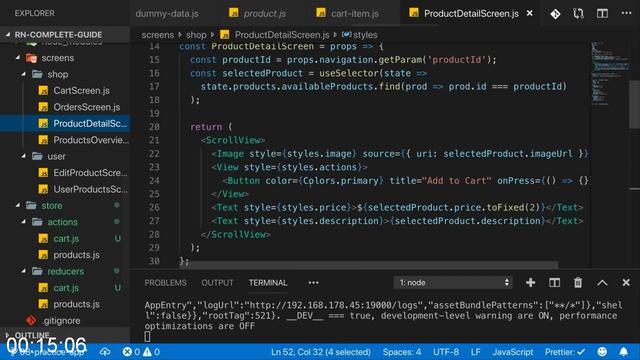Open notifications bell icon

[624, 352]
